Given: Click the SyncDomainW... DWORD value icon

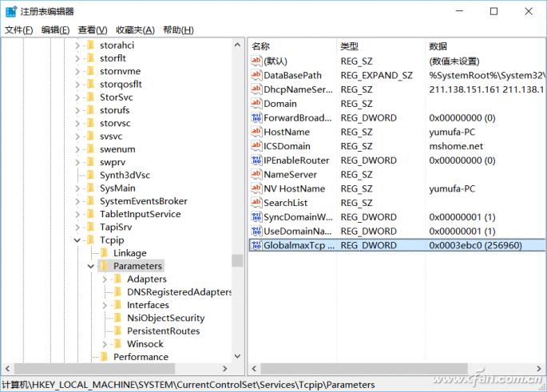Looking at the screenshot, I should [256, 217].
